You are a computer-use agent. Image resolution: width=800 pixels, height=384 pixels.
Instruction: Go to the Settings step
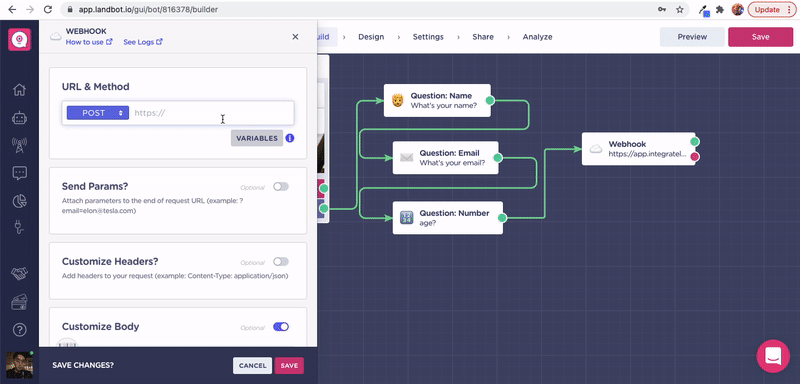point(428,37)
